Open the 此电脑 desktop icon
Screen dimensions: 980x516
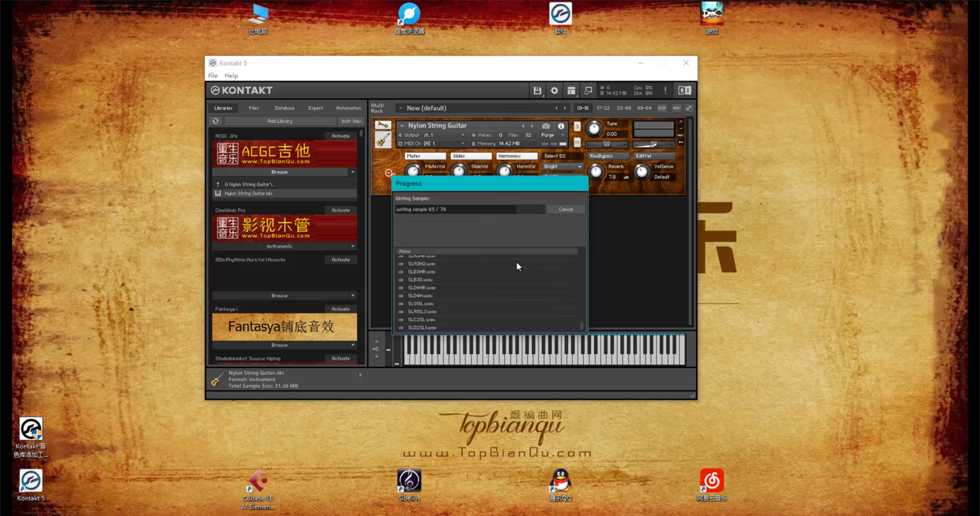[258, 19]
